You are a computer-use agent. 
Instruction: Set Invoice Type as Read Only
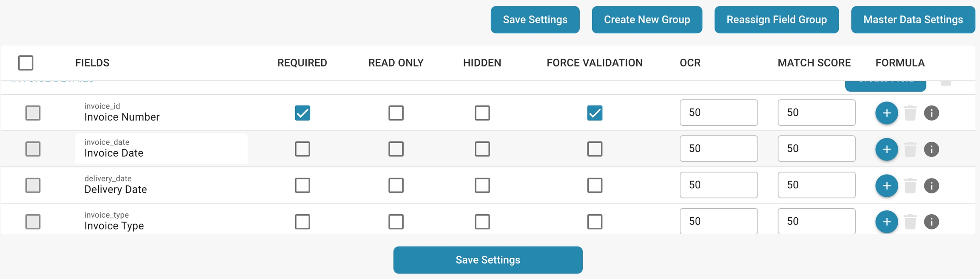click(x=396, y=221)
